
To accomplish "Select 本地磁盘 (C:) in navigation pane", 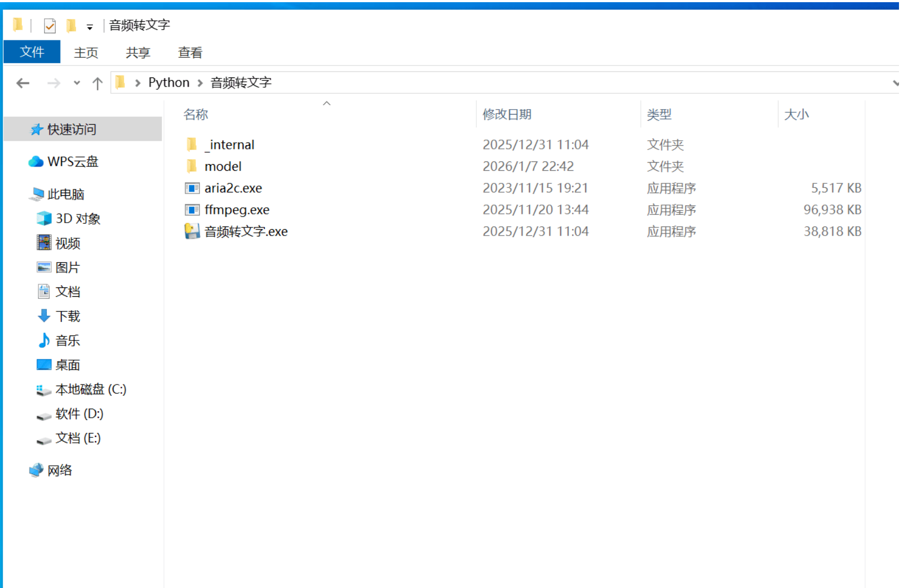I will tap(91, 389).
